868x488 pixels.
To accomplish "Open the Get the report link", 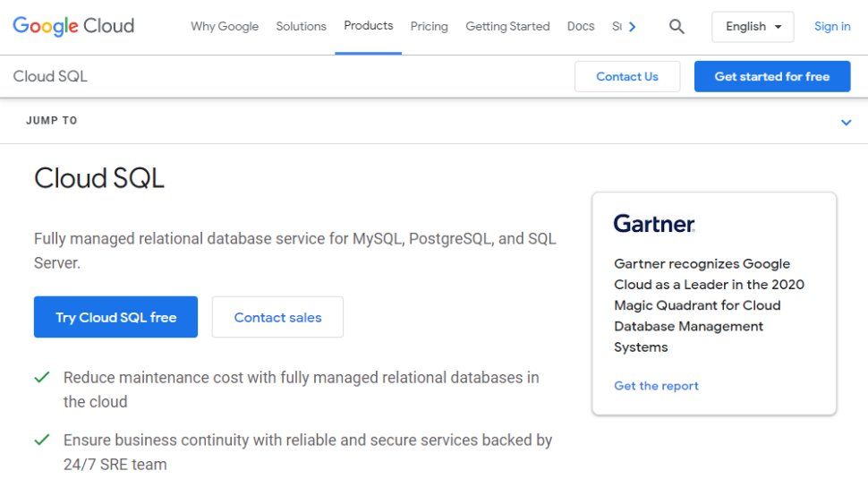I will [x=656, y=386].
